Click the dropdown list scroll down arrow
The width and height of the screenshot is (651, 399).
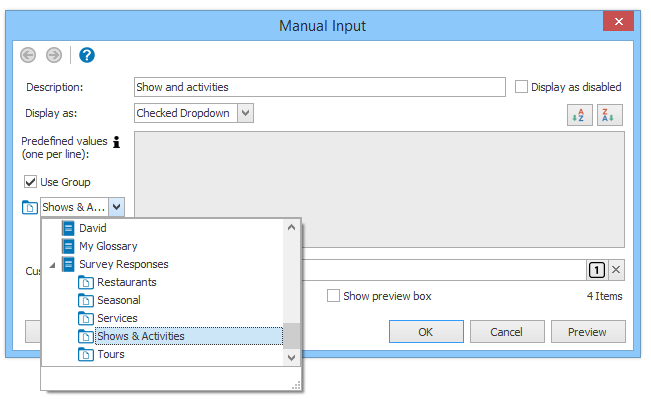(291, 357)
